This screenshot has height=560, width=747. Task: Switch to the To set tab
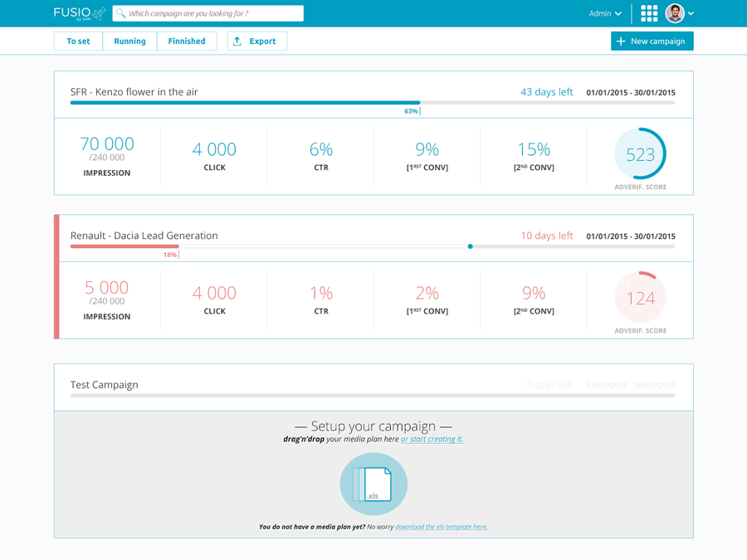coord(78,41)
